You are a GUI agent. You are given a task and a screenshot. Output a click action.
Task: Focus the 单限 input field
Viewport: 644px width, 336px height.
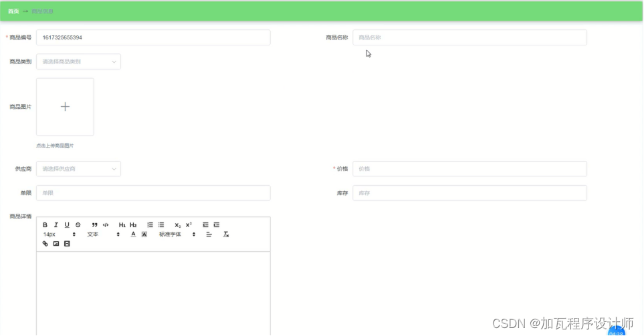153,193
